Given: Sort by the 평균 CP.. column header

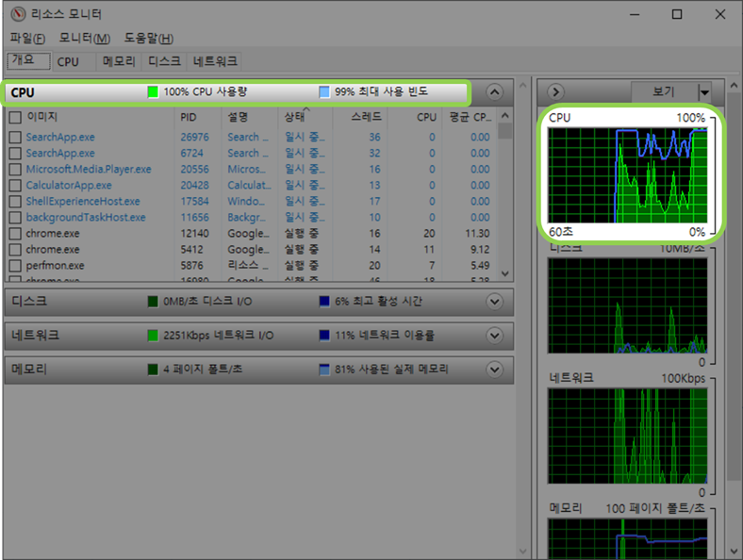Looking at the screenshot, I should click(x=471, y=117).
